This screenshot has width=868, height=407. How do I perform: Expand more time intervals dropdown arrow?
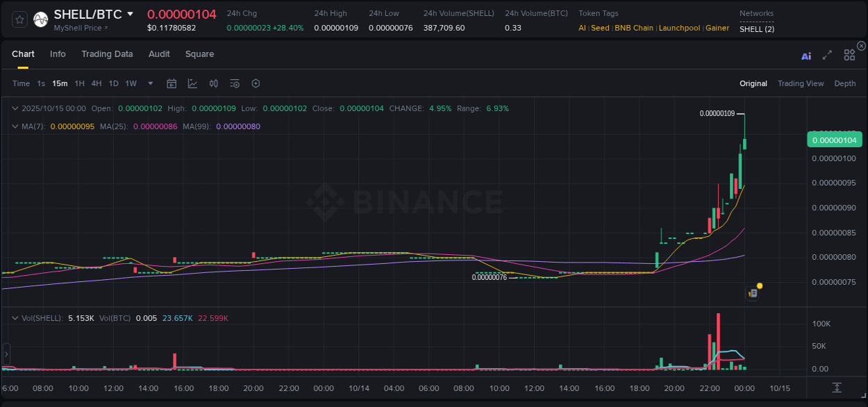pyautogui.click(x=151, y=83)
